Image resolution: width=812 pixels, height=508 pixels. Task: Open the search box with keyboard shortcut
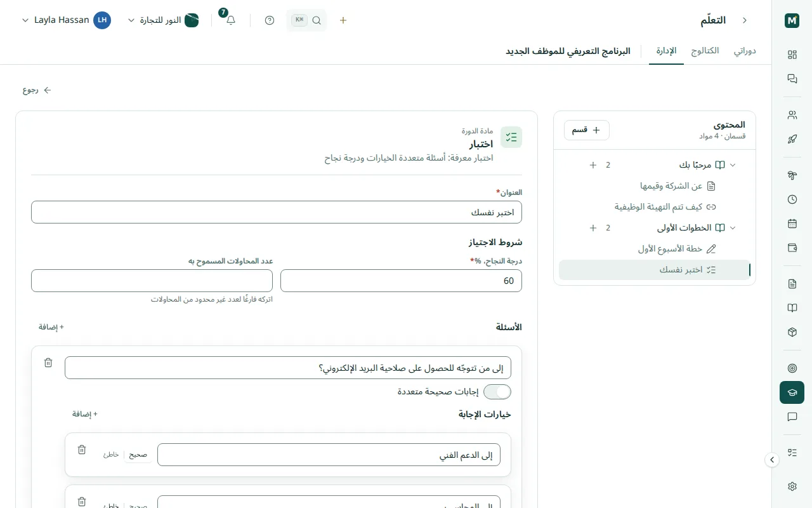(307, 20)
